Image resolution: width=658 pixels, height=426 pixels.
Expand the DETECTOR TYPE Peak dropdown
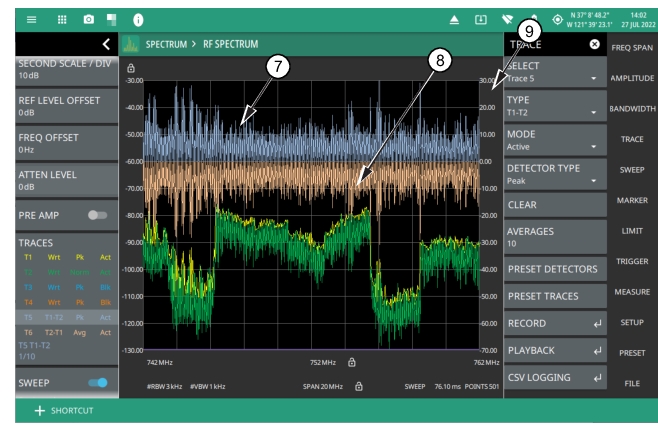point(555,172)
